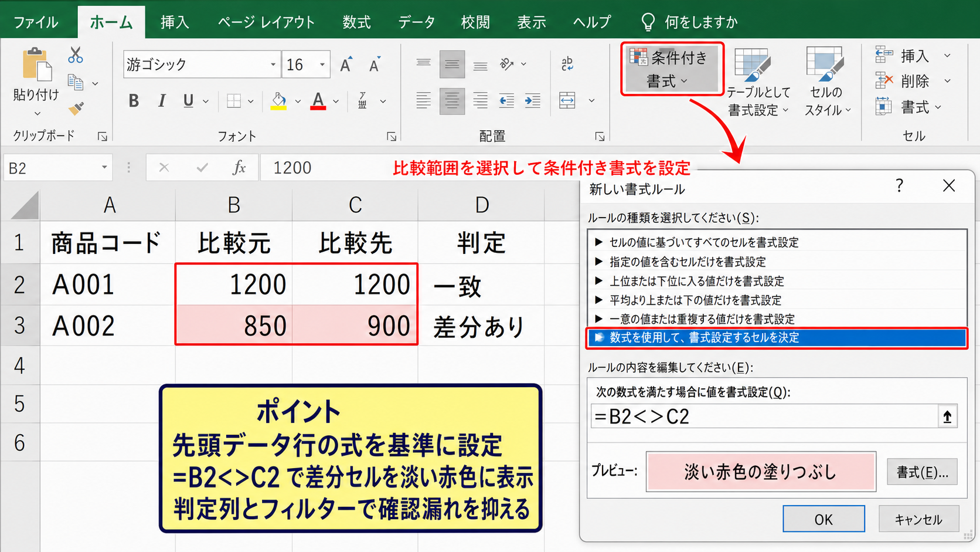Align text to bottom
The image size is (980, 552).
pos(481,66)
